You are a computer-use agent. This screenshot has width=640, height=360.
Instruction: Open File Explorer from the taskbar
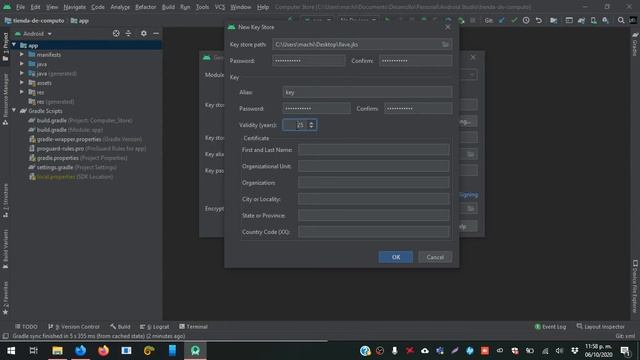[x=57, y=350]
